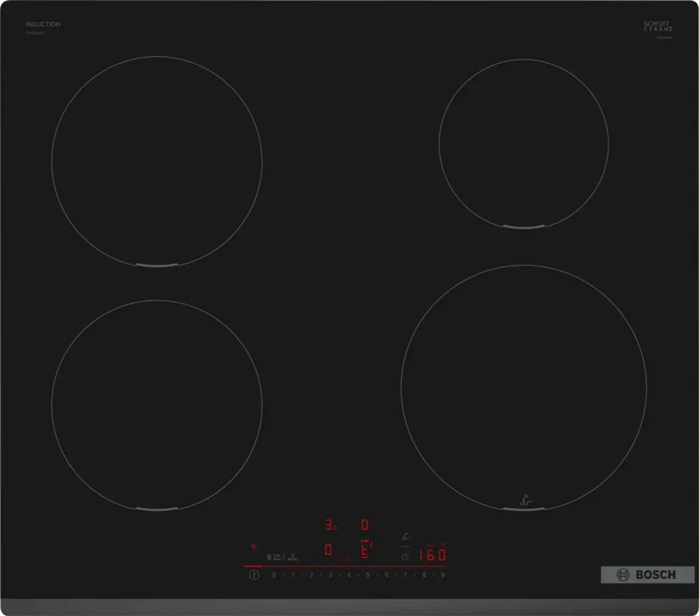Viewport: 699px width, 616px height.
Task: Set power level 1 on the slider
Action: (293, 575)
